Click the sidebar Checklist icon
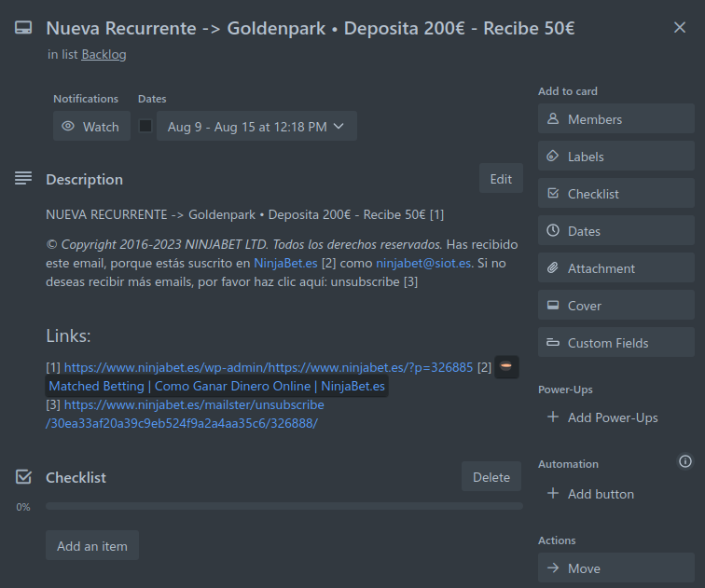Screen dimensions: 705x588 click(553, 193)
